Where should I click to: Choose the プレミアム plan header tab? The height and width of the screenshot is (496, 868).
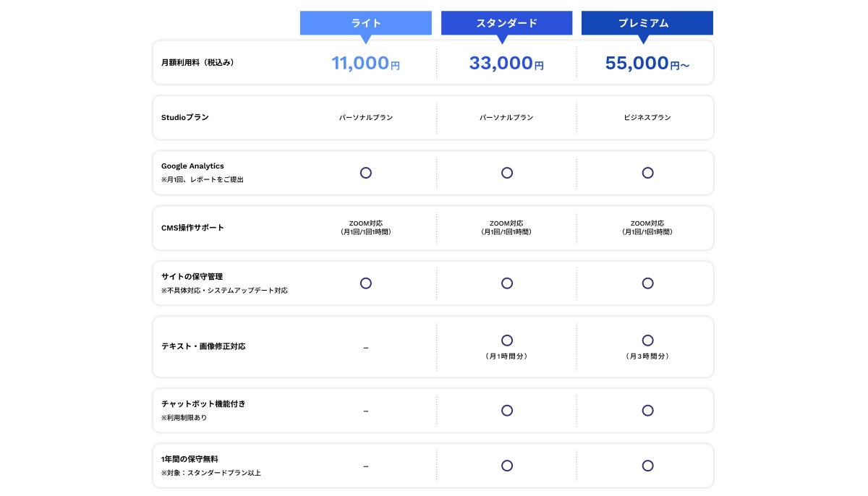647,23
